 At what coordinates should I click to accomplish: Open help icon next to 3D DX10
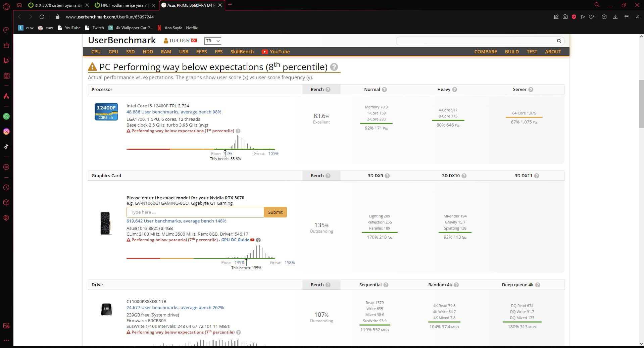(464, 176)
